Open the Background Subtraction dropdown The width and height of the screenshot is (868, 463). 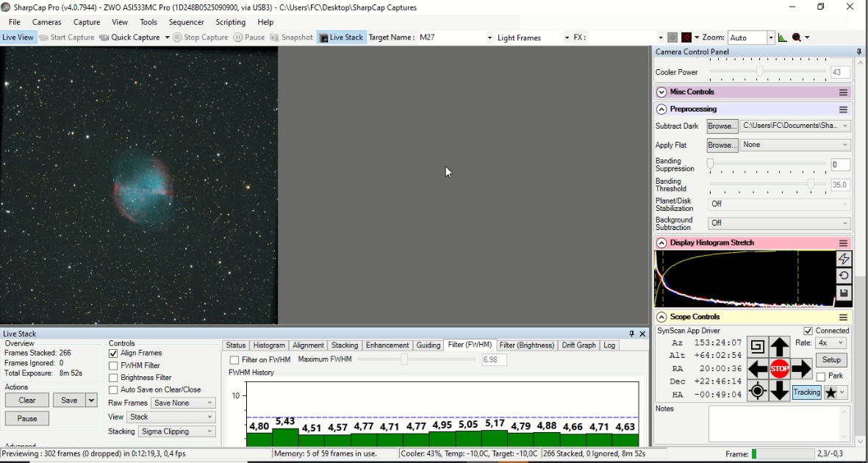[x=779, y=223]
